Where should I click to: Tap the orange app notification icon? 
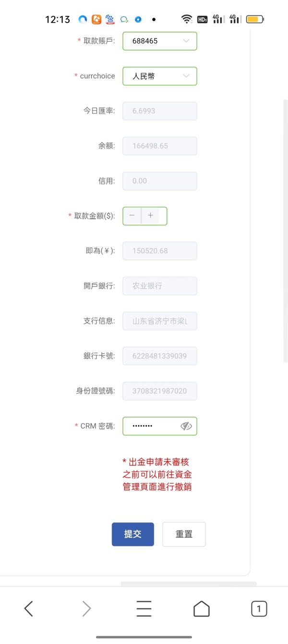pos(96,19)
